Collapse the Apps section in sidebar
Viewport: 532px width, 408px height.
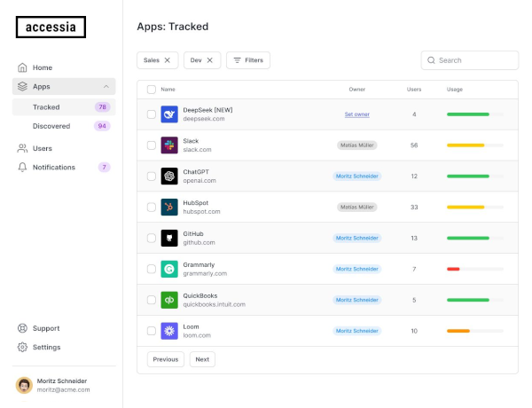[x=106, y=87]
